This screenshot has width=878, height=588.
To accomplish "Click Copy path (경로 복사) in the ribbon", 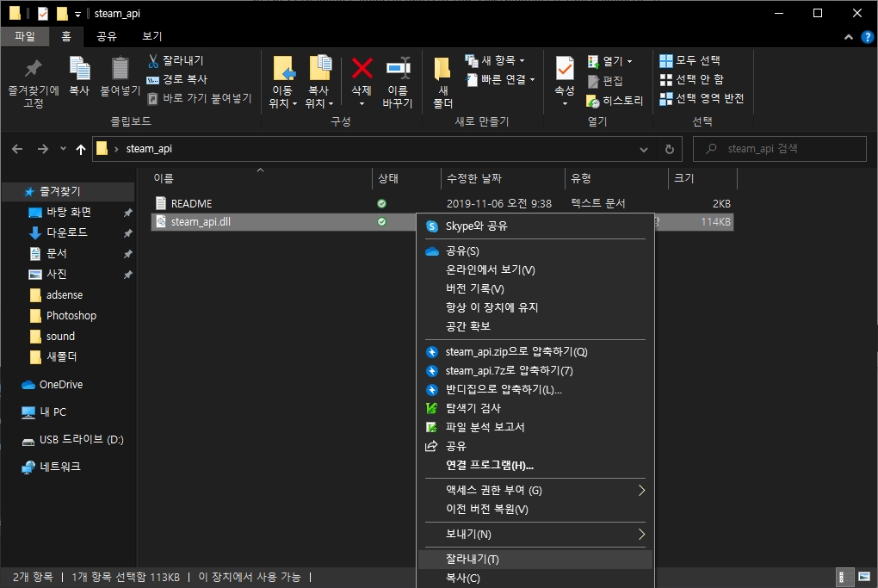I will coord(177,79).
